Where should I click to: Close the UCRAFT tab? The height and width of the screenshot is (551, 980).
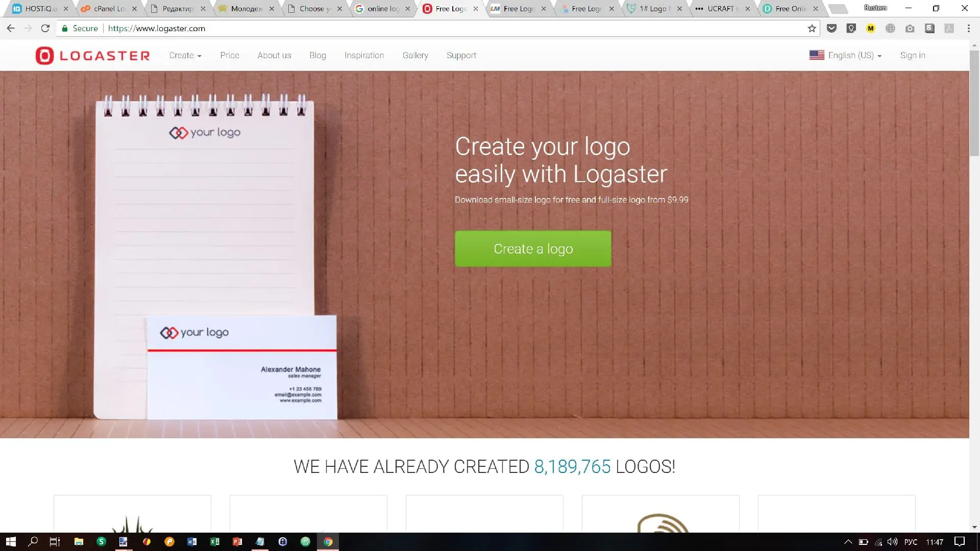pyautogui.click(x=747, y=9)
